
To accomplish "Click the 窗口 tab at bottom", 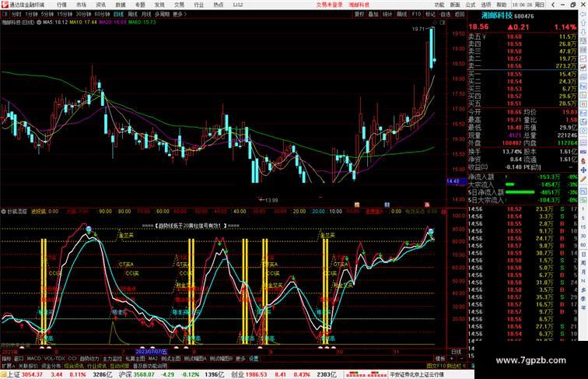I will [x=19, y=359].
